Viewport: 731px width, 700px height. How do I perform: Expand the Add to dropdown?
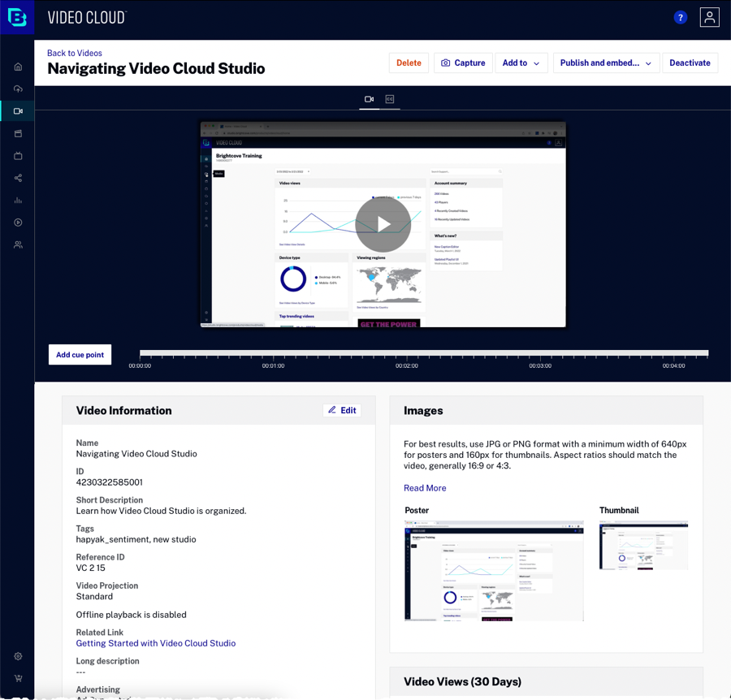tap(521, 63)
